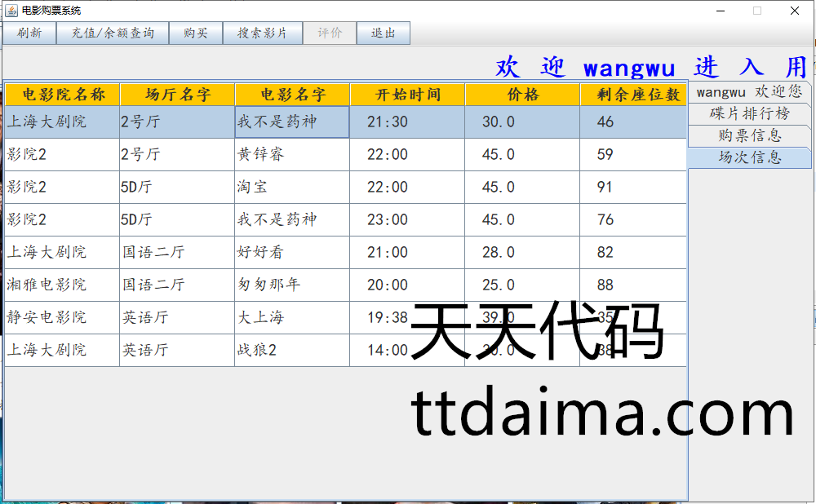Image resolution: width=816 pixels, height=504 pixels.
Task: Select the wangwu 欢迎您 tab
Action: [x=748, y=92]
